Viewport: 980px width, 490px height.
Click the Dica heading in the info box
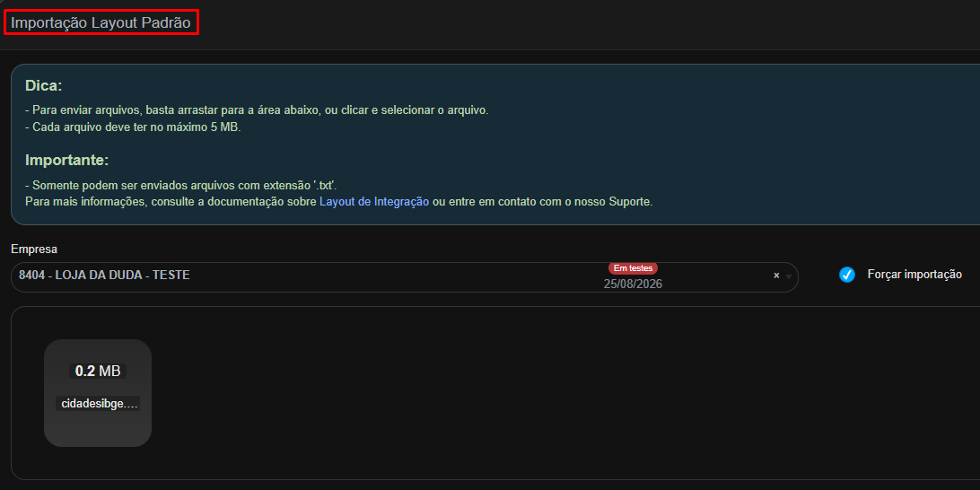pos(44,86)
